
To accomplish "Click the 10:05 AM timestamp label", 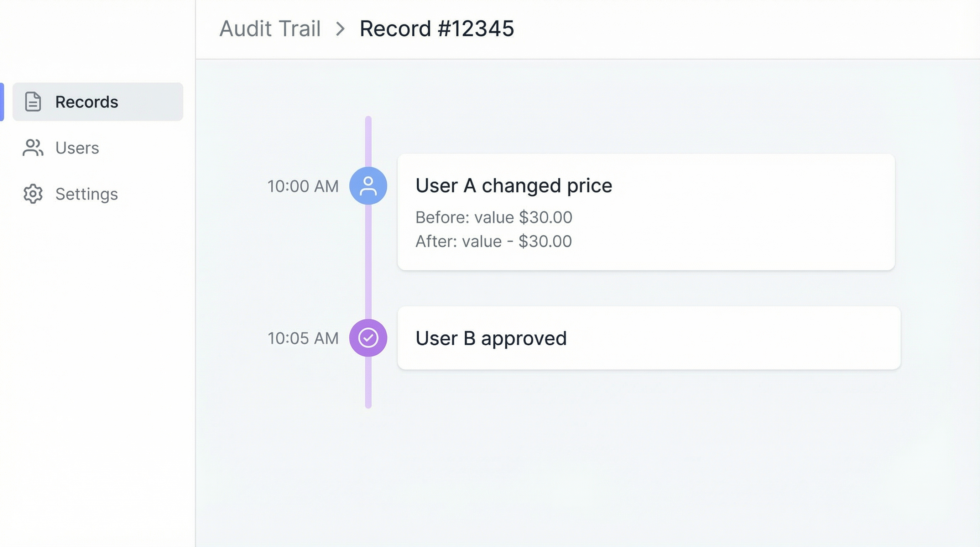I will [302, 338].
